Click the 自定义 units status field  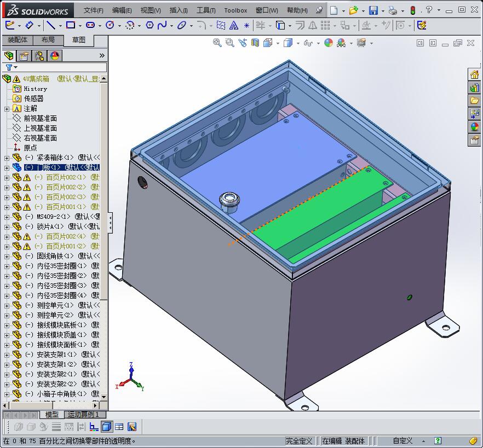coord(403,441)
